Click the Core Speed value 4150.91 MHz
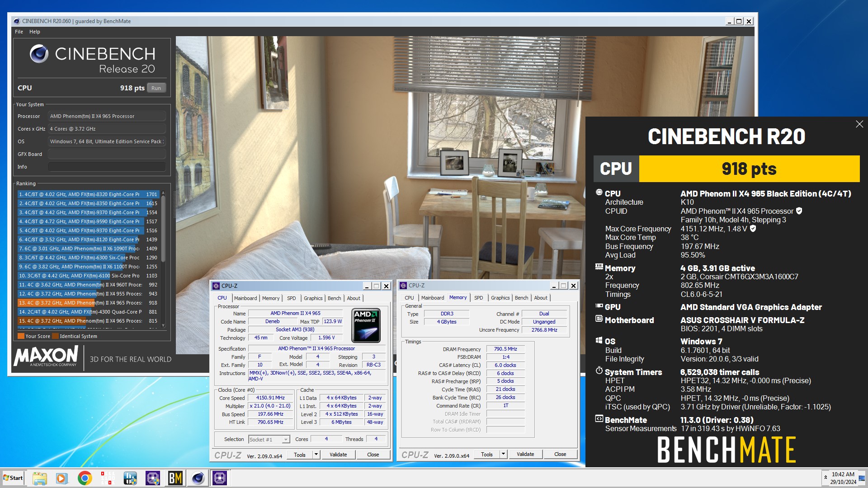The width and height of the screenshot is (868, 488). pyautogui.click(x=270, y=398)
